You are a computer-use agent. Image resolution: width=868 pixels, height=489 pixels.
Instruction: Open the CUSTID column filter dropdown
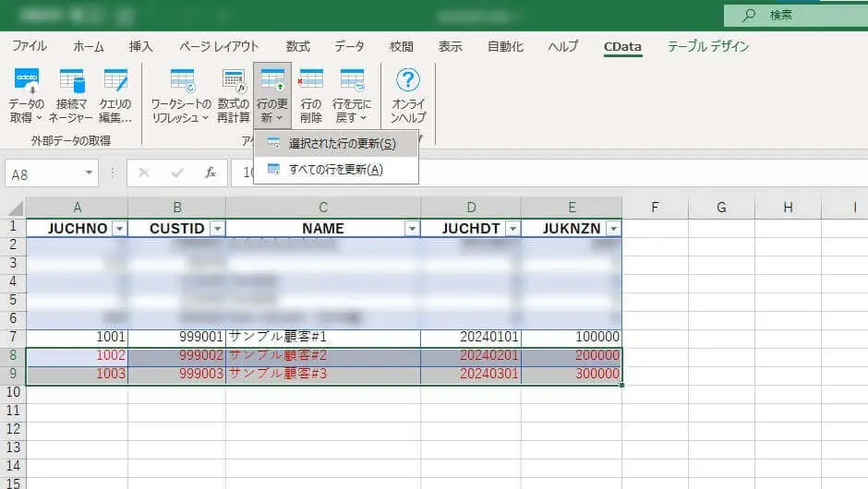pyautogui.click(x=218, y=229)
